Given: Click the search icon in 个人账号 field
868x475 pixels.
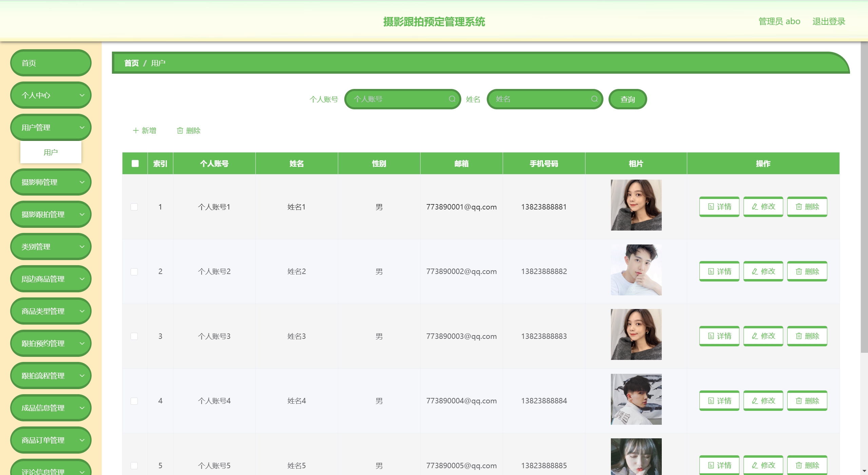Looking at the screenshot, I should pos(452,99).
